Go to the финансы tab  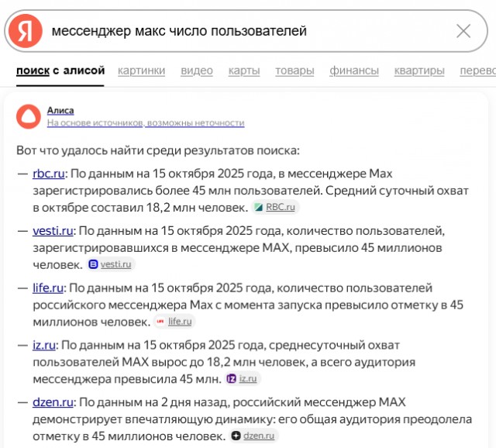tap(354, 71)
